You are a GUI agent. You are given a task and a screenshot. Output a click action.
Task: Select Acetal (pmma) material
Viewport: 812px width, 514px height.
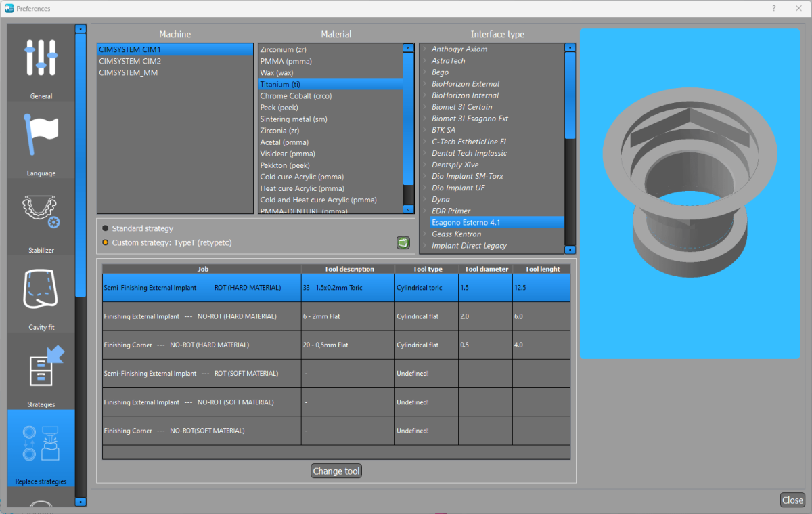click(330, 142)
